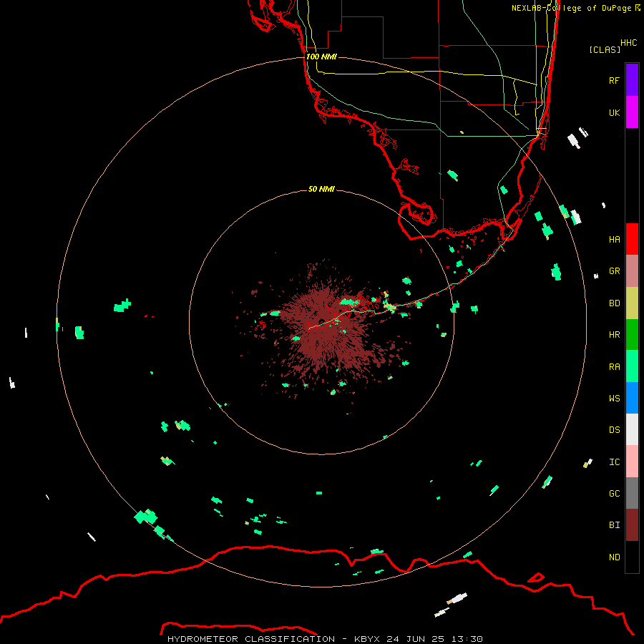Click the BI legend label

[614, 525]
